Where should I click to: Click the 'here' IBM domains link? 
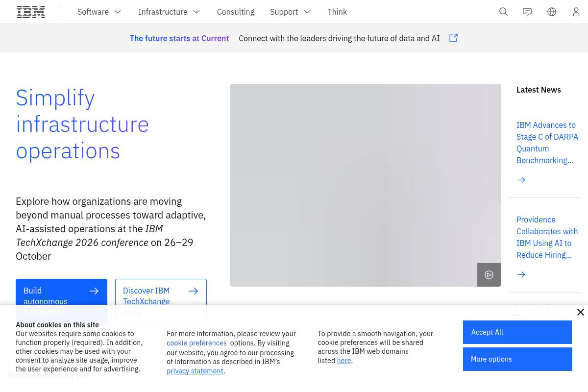tap(344, 361)
